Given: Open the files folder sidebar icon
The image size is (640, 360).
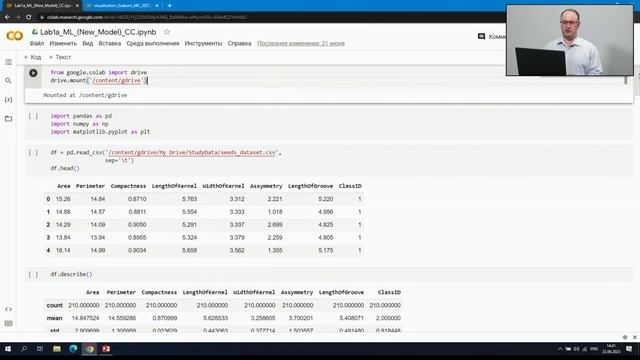Looking at the screenshot, I should [8, 119].
